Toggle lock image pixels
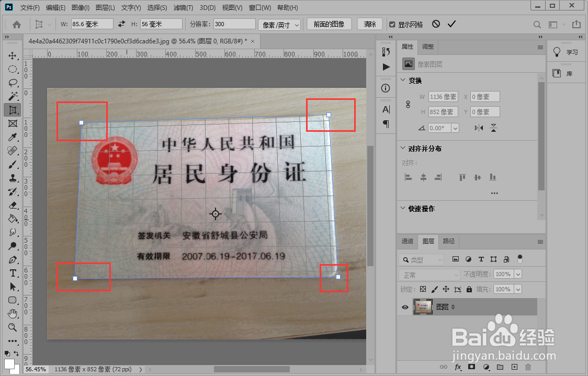 [x=434, y=289]
